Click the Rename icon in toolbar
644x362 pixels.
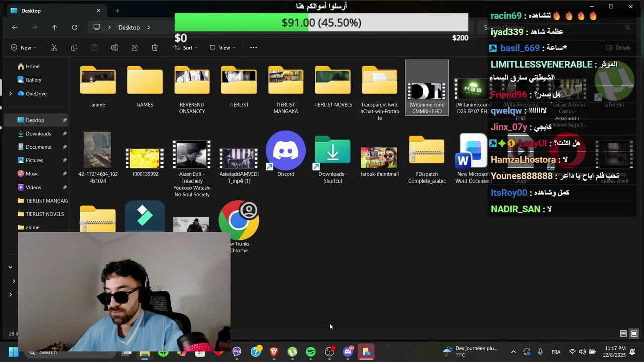tap(115, 48)
